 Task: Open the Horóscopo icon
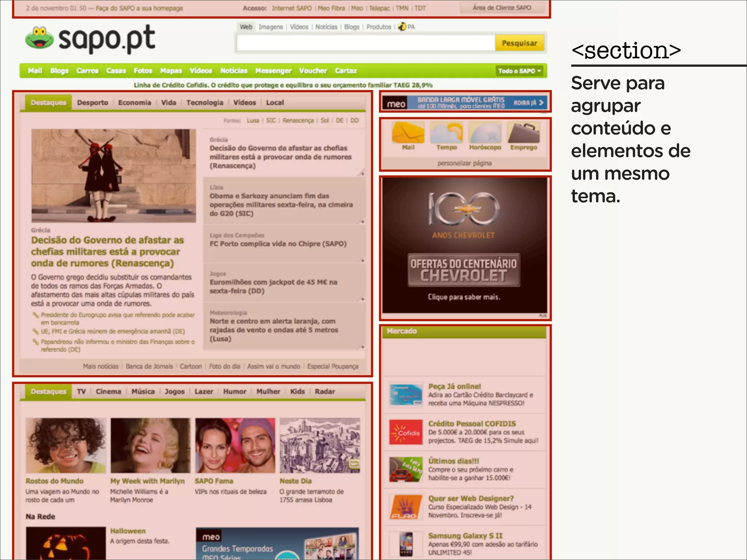[485, 133]
